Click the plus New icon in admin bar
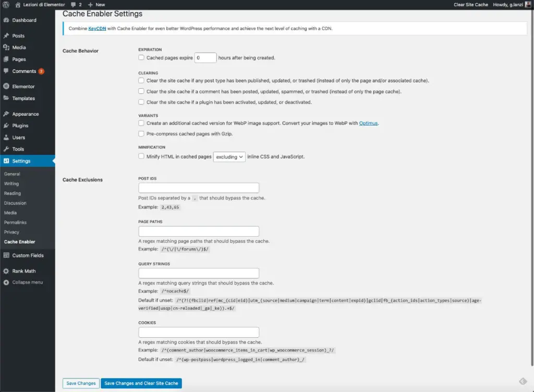 click(90, 4)
